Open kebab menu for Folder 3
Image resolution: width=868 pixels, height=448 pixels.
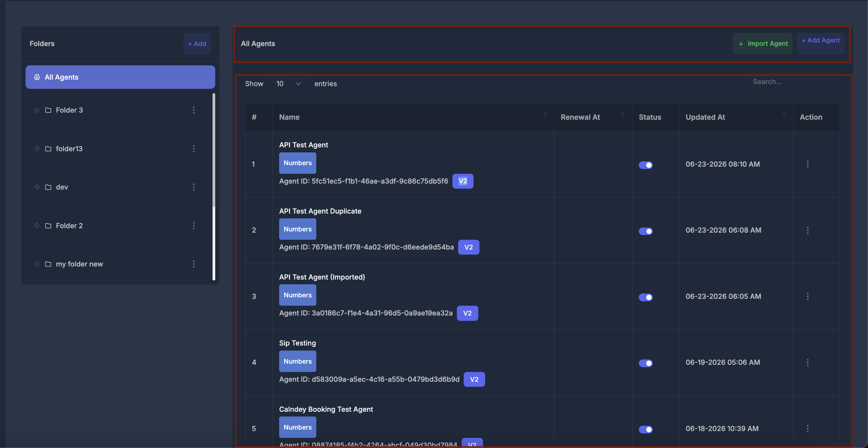click(x=194, y=110)
